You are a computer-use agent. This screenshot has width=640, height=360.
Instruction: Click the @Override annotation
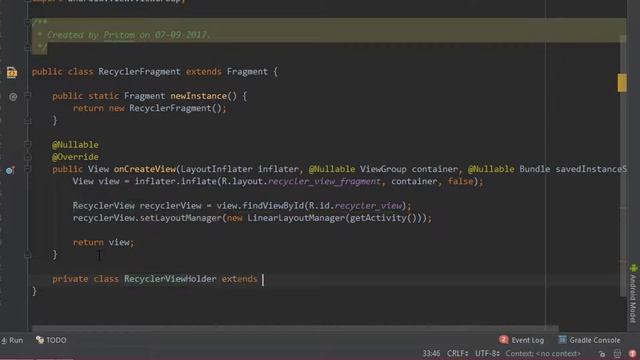point(75,157)
